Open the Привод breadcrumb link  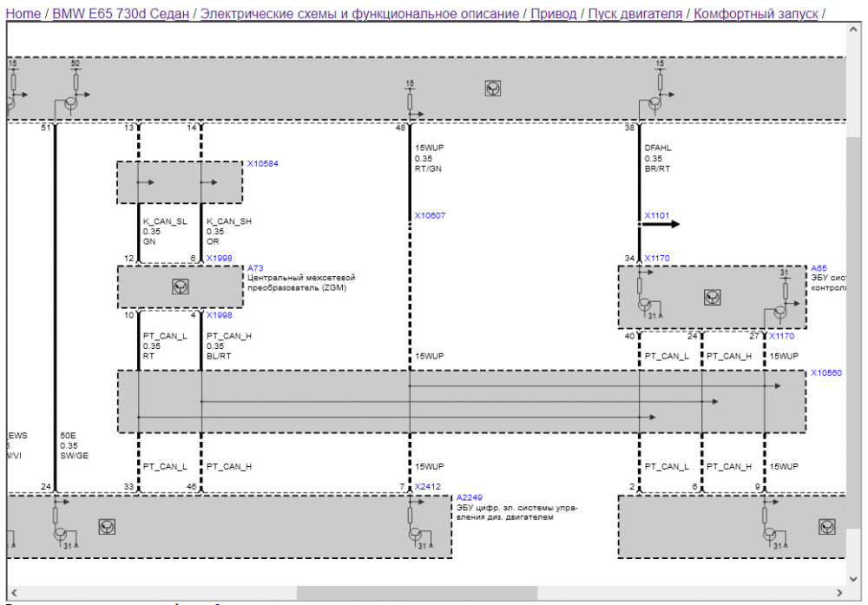pos(554,14)
